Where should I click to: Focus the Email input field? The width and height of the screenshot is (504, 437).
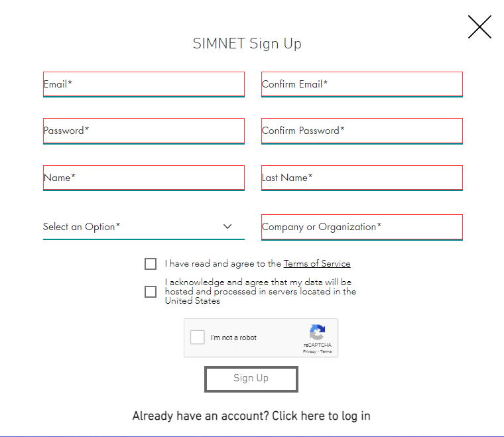click(x=143, y=84)
